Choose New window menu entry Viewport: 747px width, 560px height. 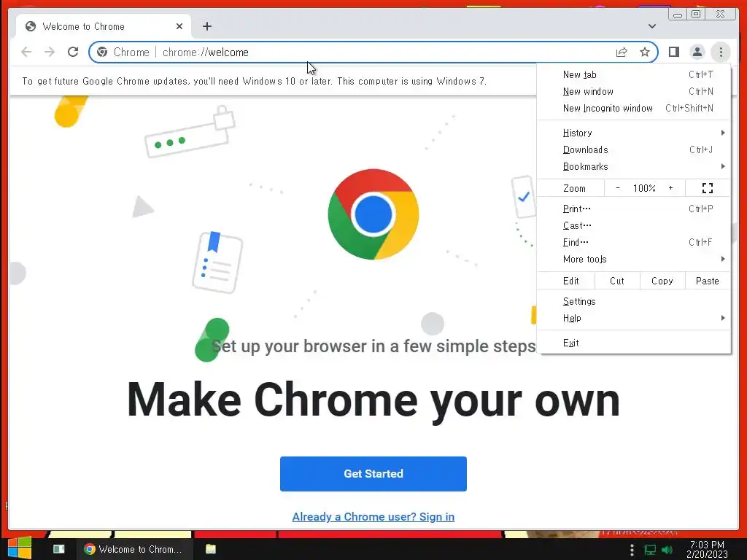pyautogui.click(x=634, y=91)
